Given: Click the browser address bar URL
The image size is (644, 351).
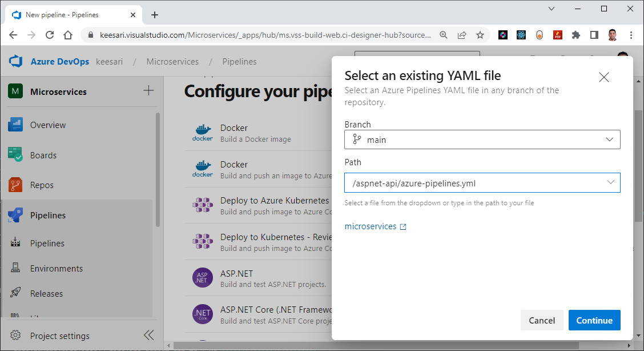Looking at the screenshot, I should pyautogui.click(x=265, y=35).
